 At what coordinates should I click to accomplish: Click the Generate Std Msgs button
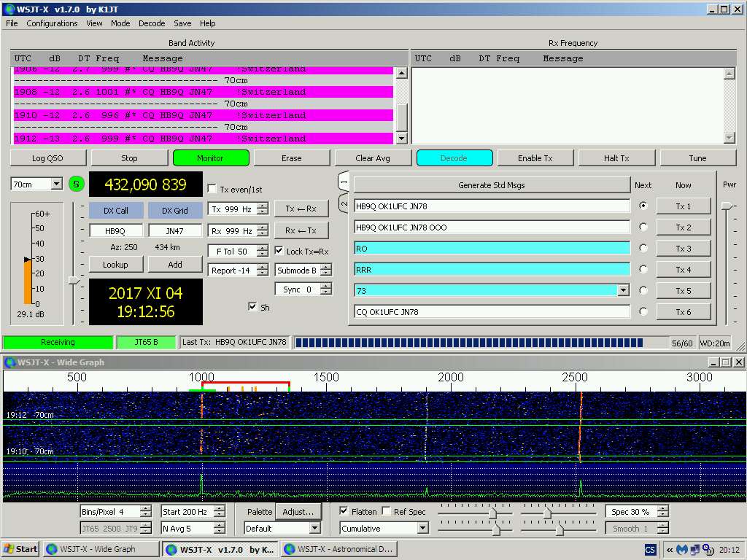pos(491,185)
